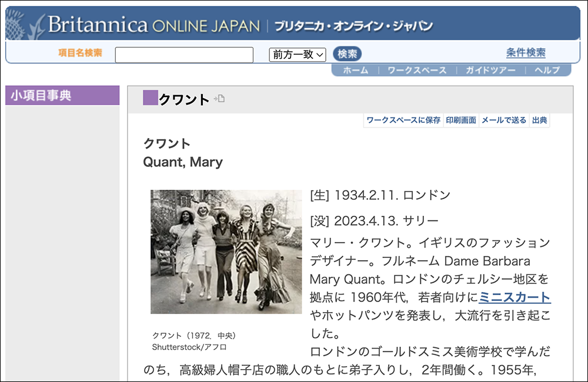Image resolution: width=588 pixels, height=382 pixels.
Task: Click the 項目名検索 label
Action: pos(80,52)
